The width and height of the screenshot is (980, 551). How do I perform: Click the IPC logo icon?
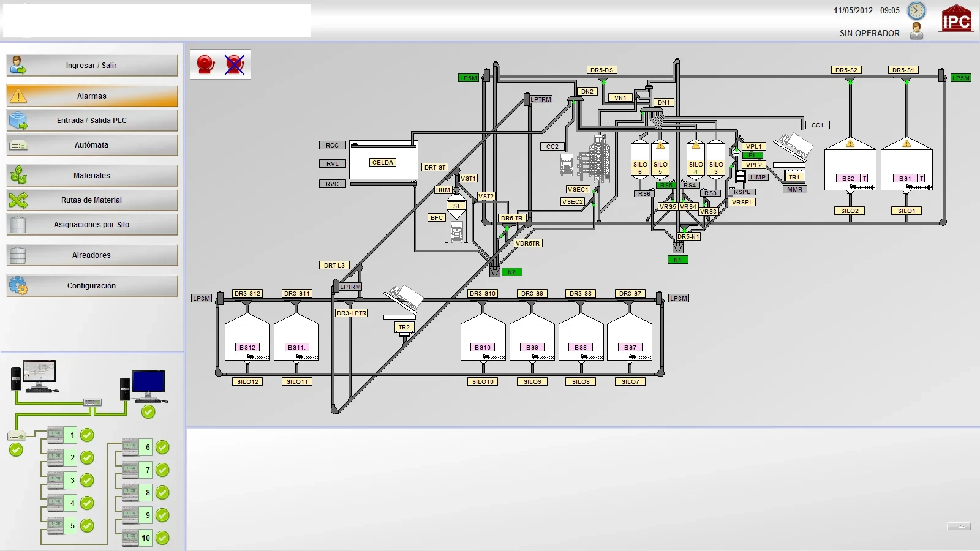click(x=956, y=19)
